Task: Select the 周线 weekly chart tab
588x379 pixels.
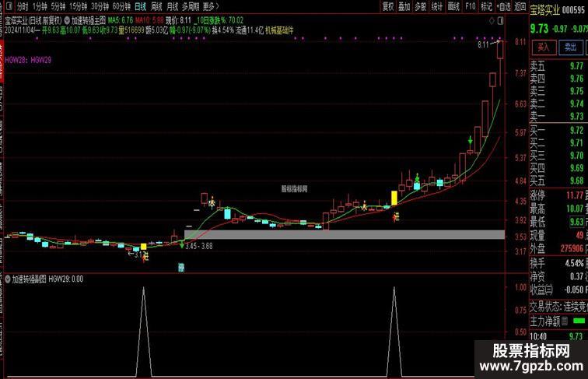Action: pyautogui.click(x=156, y=6)
